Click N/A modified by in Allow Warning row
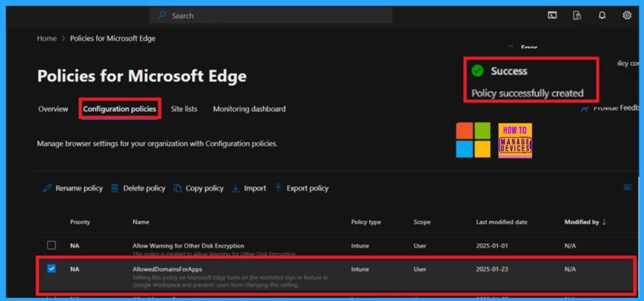 click(570, 246)
